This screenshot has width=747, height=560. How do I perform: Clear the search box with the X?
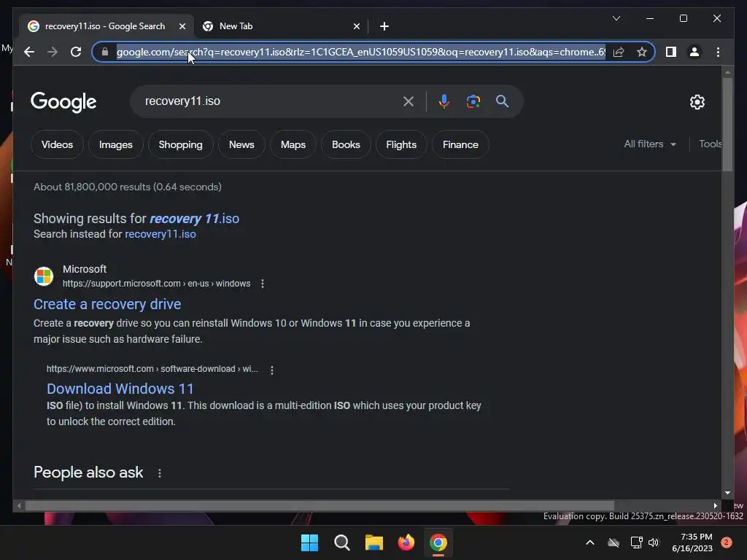pyautogui.click(x=409, y=101)
